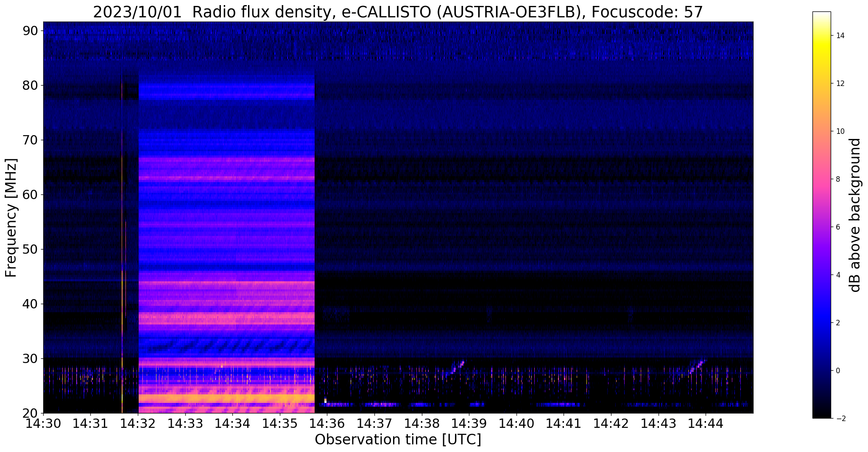The height and width of the screenshot is (452, 868).
Task: Click the colorbar tick label 10
Action: pos(840,131)
